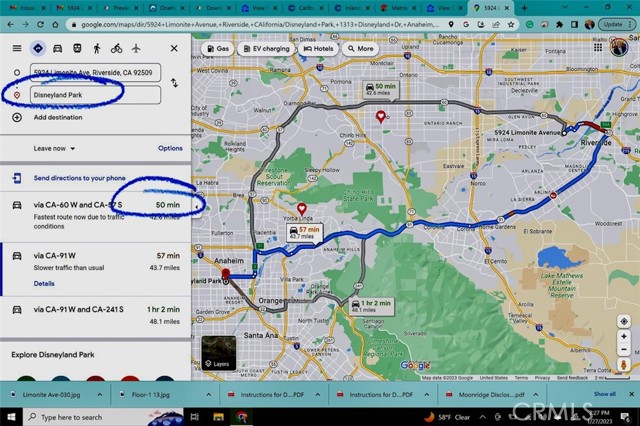640x426 pixels.
Task: Zoom out on the map
Action: pos(624,350)
